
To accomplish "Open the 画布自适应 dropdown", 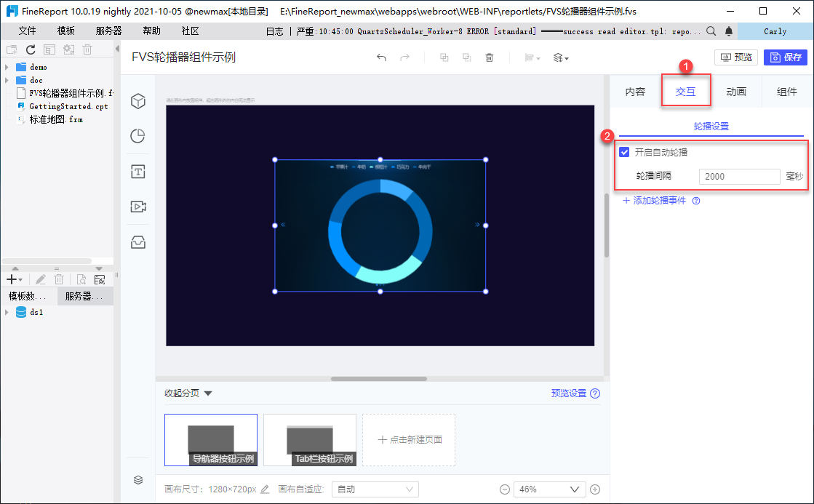I will [x=375, y=489].
